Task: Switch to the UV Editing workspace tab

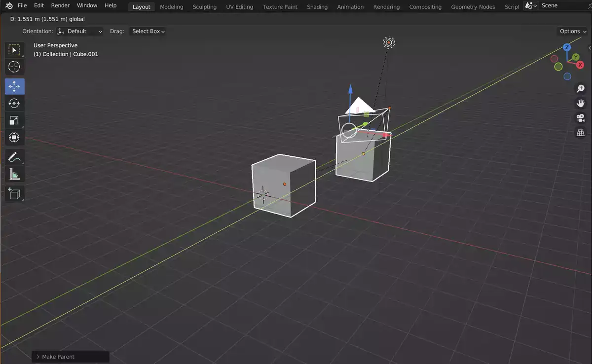Action: (x=240, y=7)
